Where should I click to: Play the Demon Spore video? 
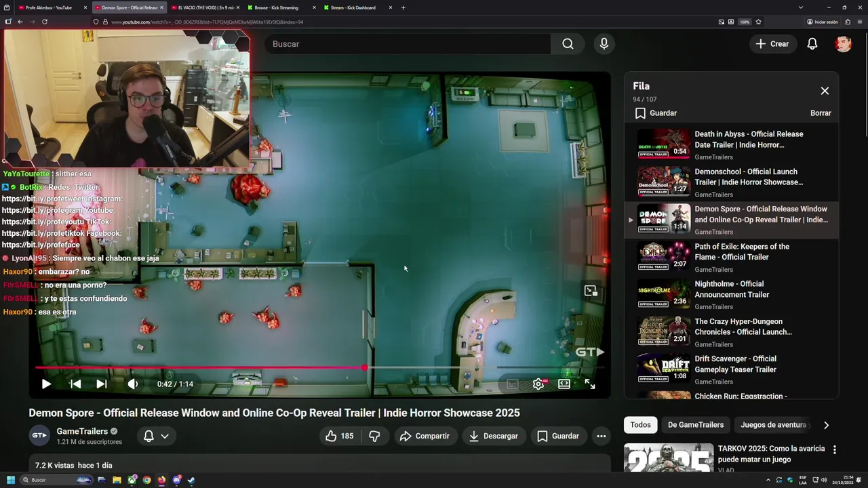coord(46,384)
